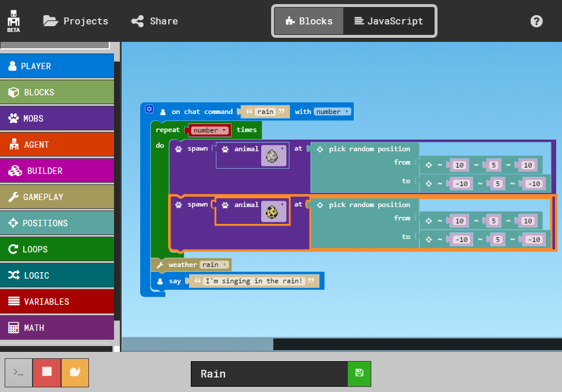This screenshot has width=562, height=392.
Task: Click the chicken spawn egg image in the first spawn block
Action: coord(273,155)
